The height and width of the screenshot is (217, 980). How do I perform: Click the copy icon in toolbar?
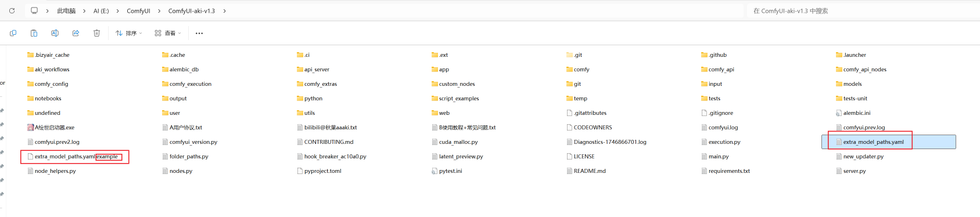pyautogui.click(x=13, y=33)
